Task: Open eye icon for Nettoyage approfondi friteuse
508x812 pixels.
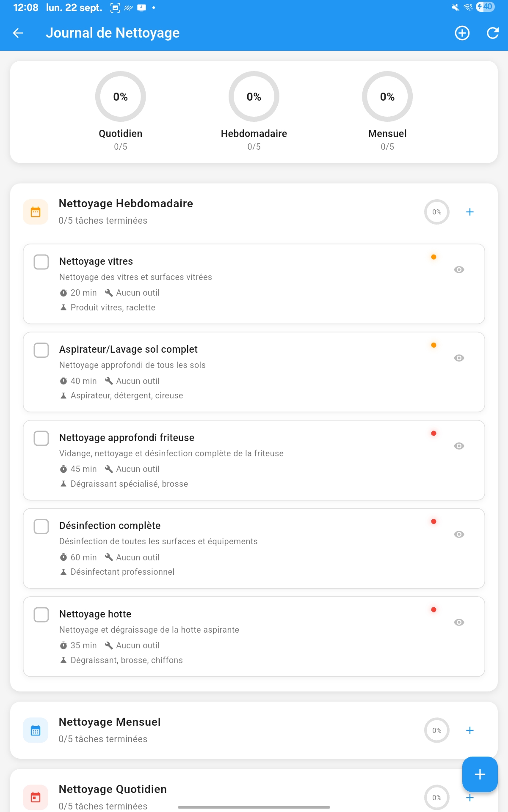Action: click(x=459, y=446)
